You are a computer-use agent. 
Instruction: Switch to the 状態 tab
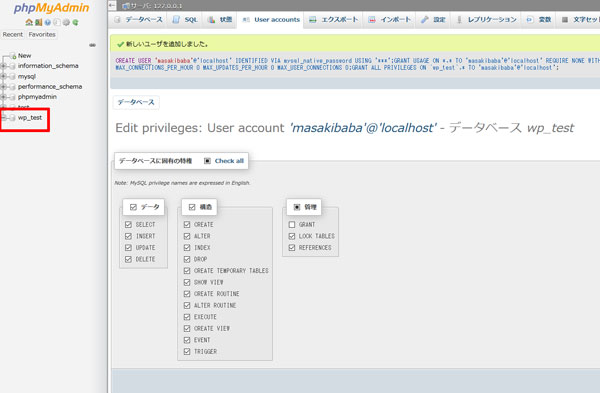220,20
